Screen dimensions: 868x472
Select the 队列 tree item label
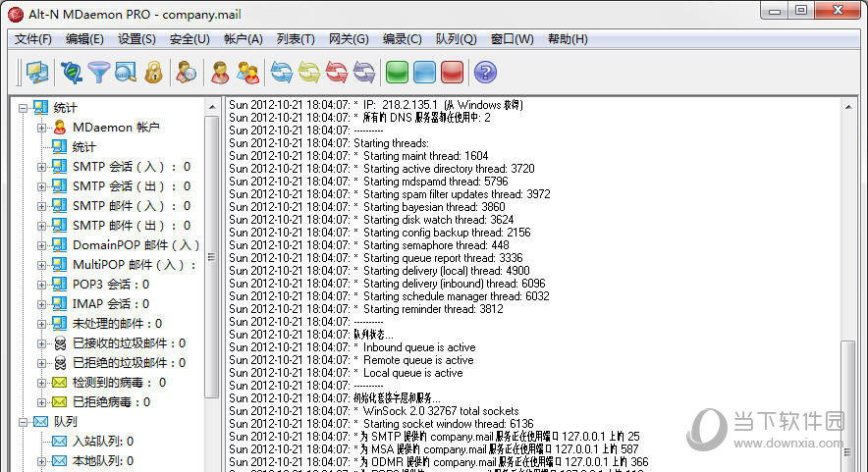tap(66, 422)
